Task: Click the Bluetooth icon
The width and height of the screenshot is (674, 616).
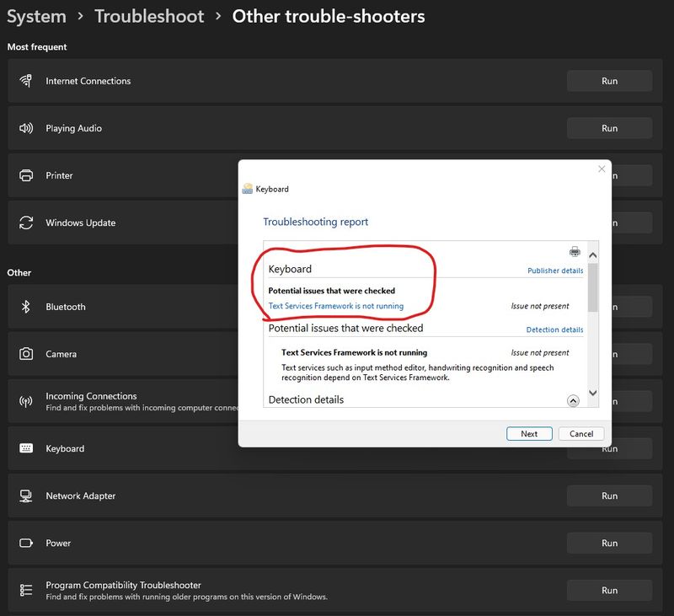Action: click(26, 307)
